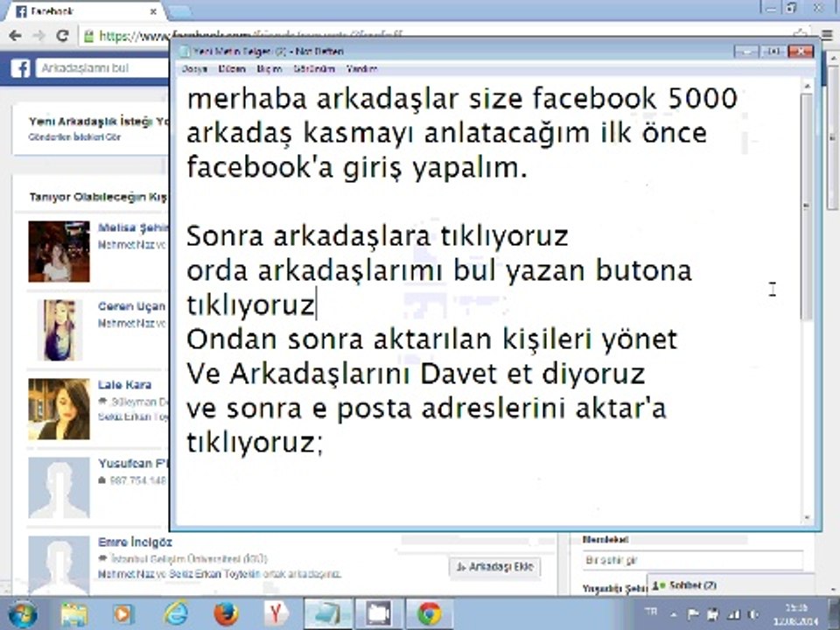840x630 pixels.
Task: Open Yusufcan's profile name link
Action: click(133, 464)
